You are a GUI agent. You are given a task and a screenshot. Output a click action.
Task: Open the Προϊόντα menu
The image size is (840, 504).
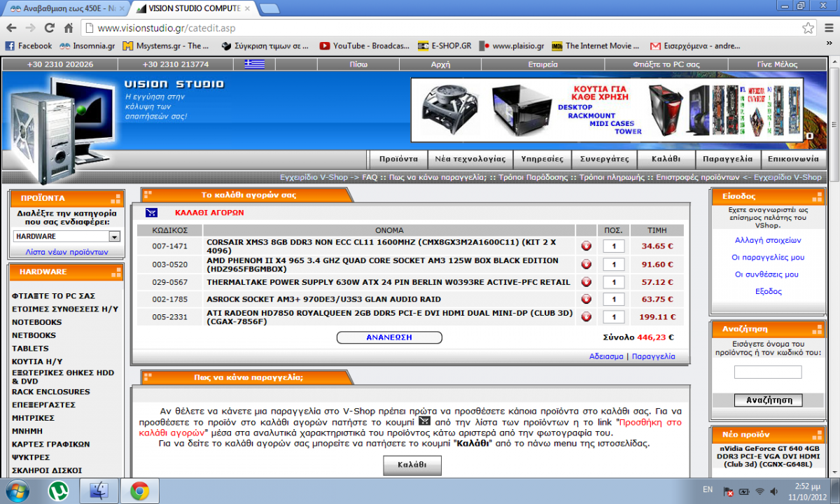point(398,159)
